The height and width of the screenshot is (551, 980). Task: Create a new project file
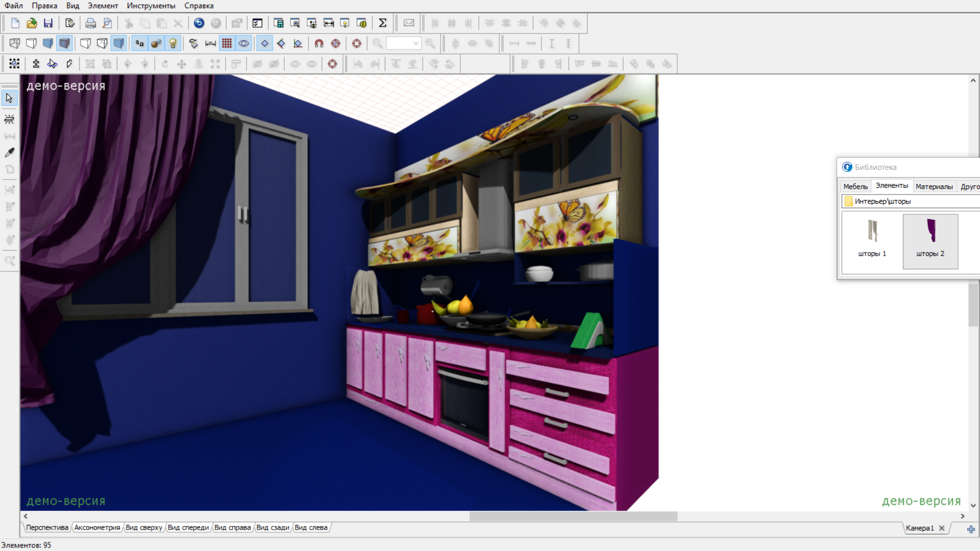coord(15,23)
